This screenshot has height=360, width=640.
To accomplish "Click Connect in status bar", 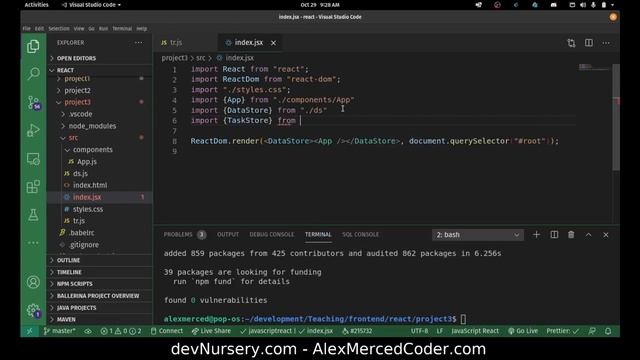I will pos(167,331).
